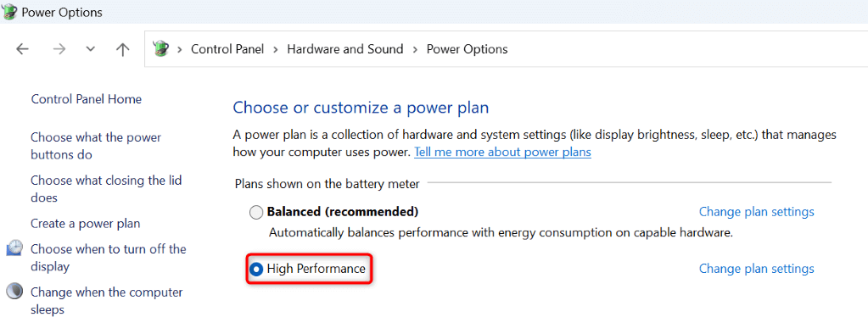Expand chevron before Control Panel breadcrumb

coord(179,49)
